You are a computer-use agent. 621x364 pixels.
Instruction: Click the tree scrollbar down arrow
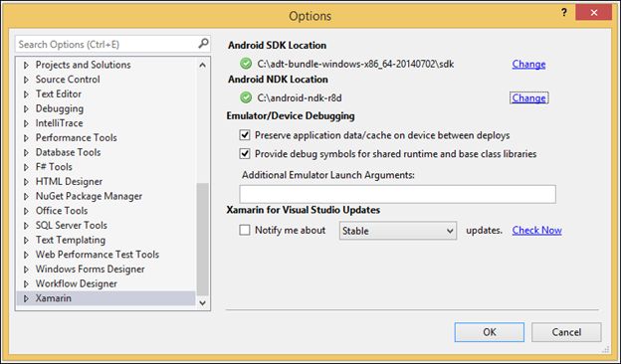coord(202,303)
